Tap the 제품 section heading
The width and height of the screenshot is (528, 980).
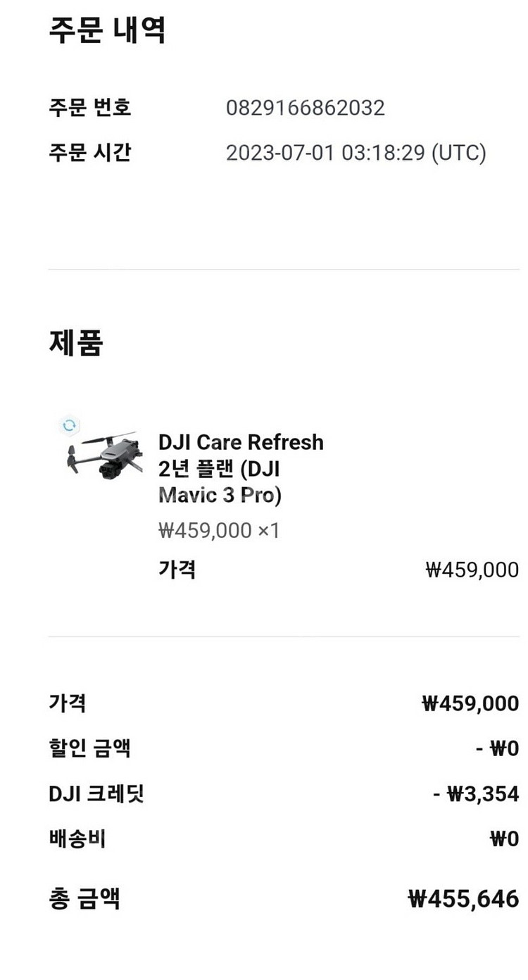coord(76,342)
